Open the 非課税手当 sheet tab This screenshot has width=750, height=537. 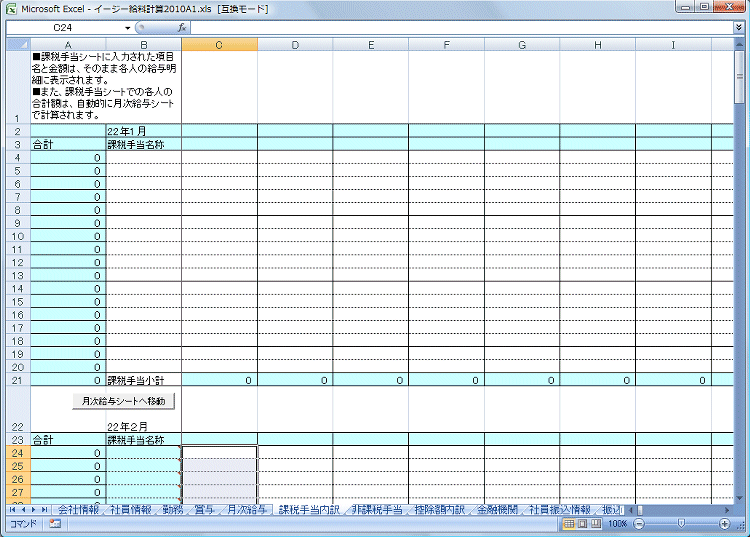pyautogui.click(x=376, y=510)
